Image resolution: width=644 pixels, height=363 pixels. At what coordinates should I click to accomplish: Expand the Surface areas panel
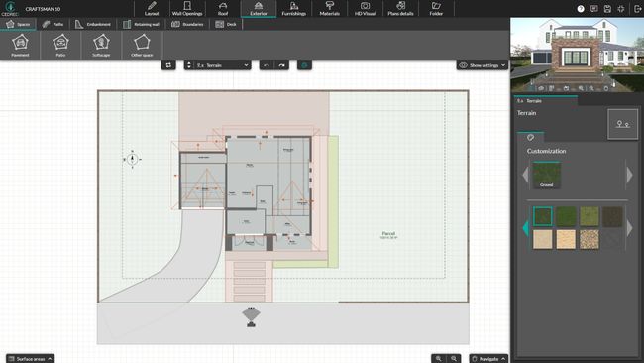[30, 358]
